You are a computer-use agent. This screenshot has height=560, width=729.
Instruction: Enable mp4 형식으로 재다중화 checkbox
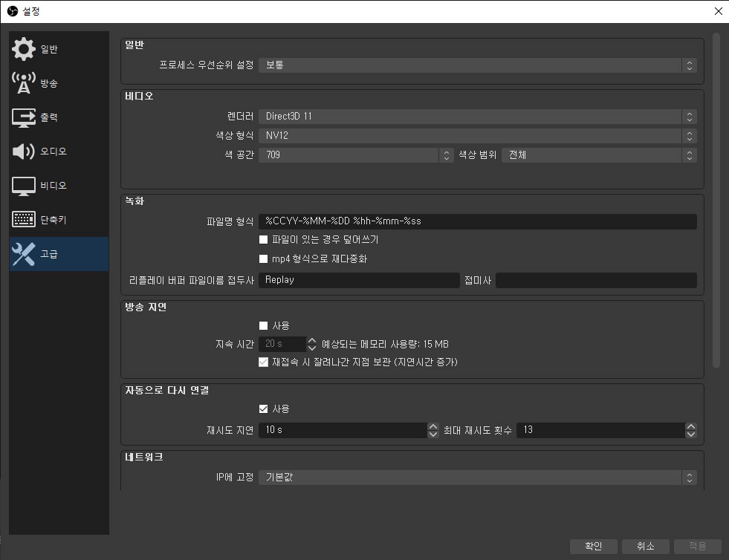click(x=263, y=258)
